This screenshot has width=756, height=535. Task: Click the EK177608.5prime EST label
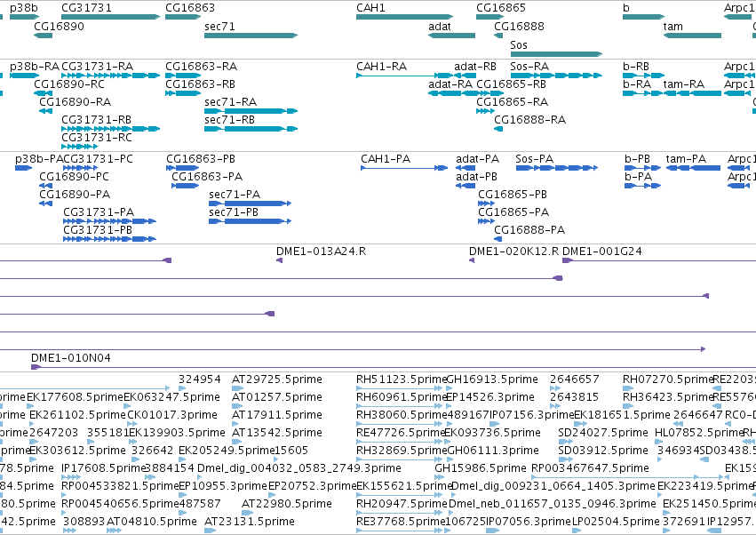click(76, 397)
